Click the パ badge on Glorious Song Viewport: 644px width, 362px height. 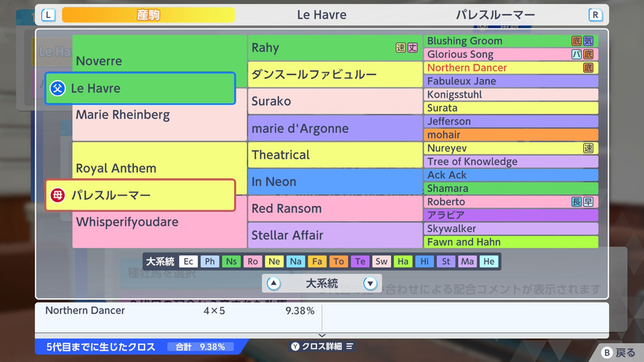(577, 54)
